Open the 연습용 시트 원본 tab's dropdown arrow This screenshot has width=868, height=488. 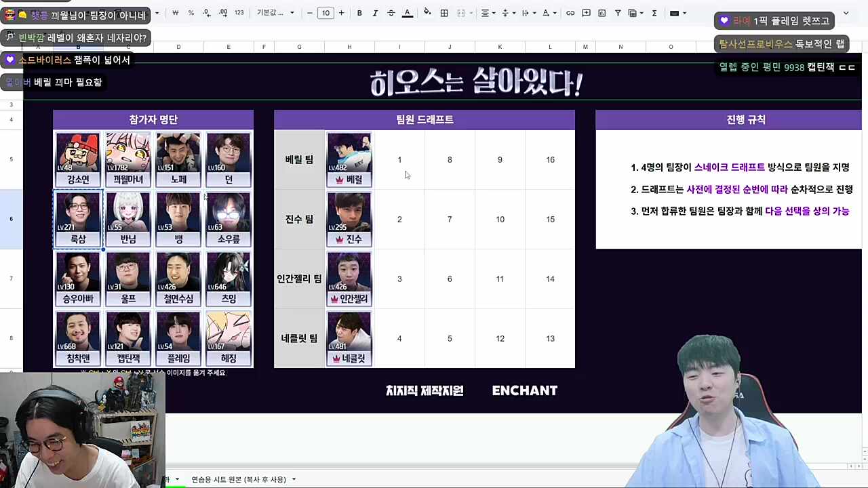pos(294,479)
